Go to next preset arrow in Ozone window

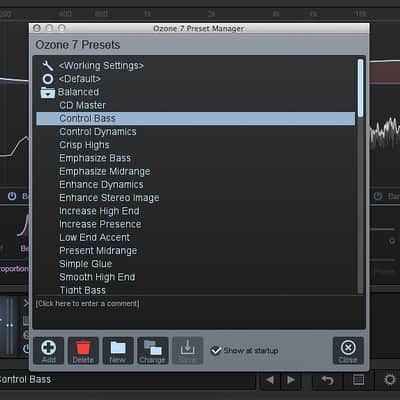tap(291, 380)
